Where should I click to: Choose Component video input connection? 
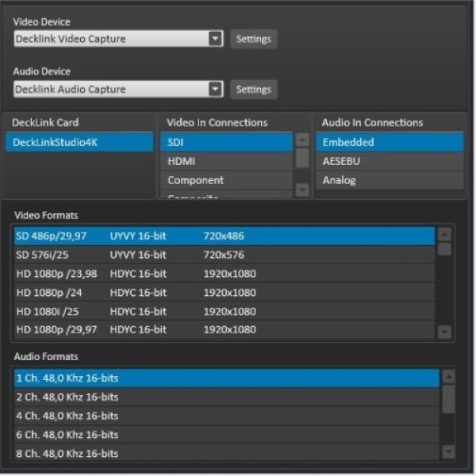[x=226, y=180]
